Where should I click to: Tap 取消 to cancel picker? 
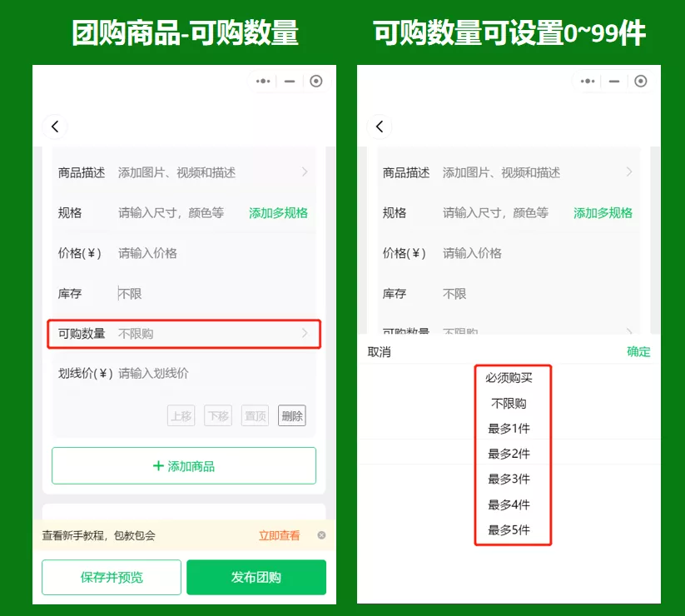tap(380, 351)
